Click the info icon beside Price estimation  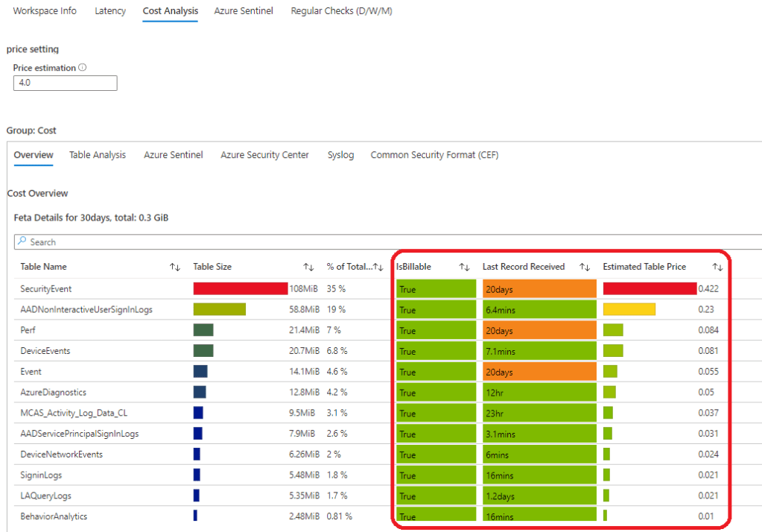(x=83, y=68)
